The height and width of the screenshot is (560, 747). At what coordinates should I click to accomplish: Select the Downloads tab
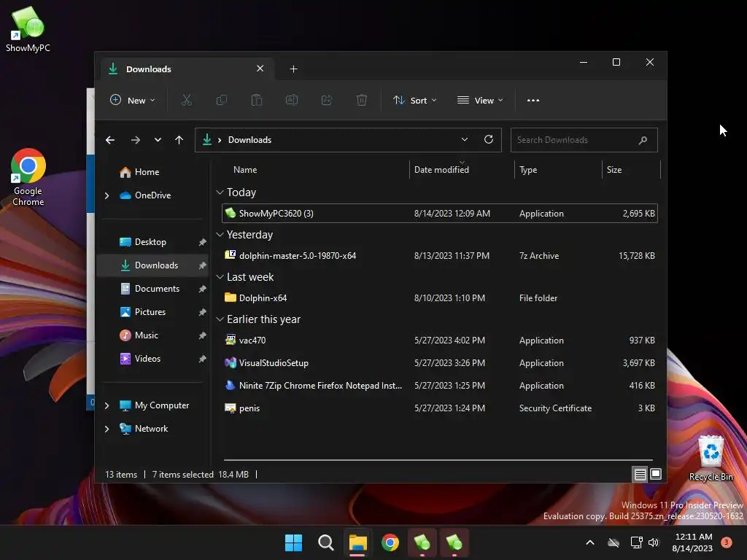click(186, 69)
